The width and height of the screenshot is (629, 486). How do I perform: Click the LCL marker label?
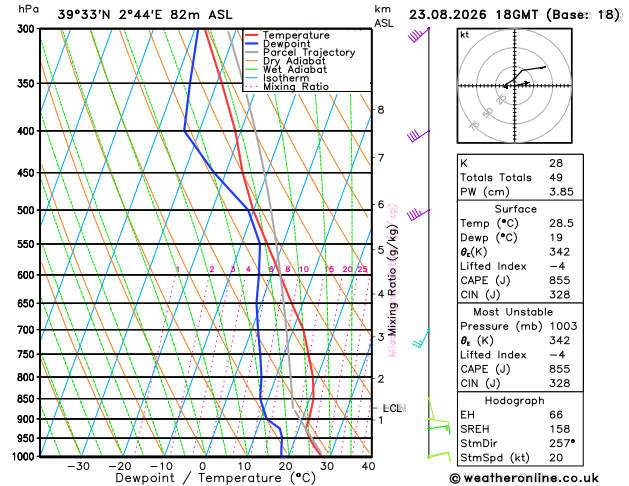click(x=392, y=408)
